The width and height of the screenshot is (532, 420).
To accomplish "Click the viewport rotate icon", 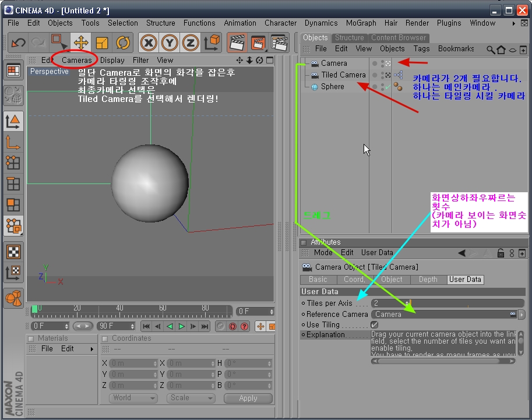I will click(259, 61).
